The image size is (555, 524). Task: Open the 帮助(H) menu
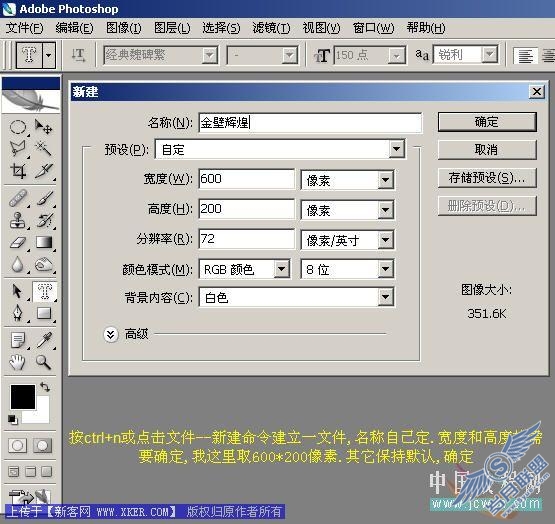426,28
